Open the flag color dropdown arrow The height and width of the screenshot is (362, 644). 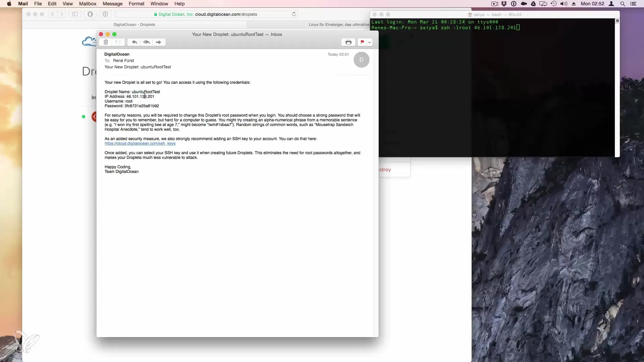click(369, 42)
